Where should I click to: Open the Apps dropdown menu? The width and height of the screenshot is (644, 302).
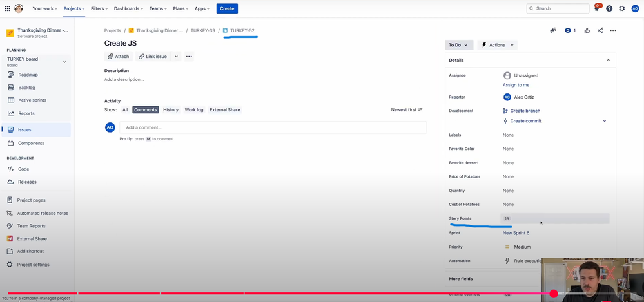click(202, 8)
